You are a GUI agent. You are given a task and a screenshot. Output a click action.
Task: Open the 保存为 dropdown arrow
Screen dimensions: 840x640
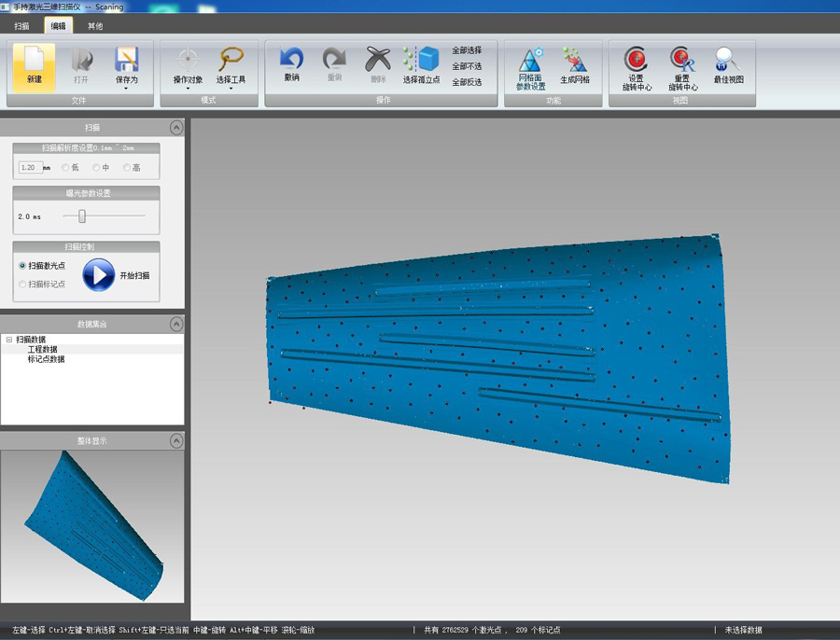coord(126,89)
